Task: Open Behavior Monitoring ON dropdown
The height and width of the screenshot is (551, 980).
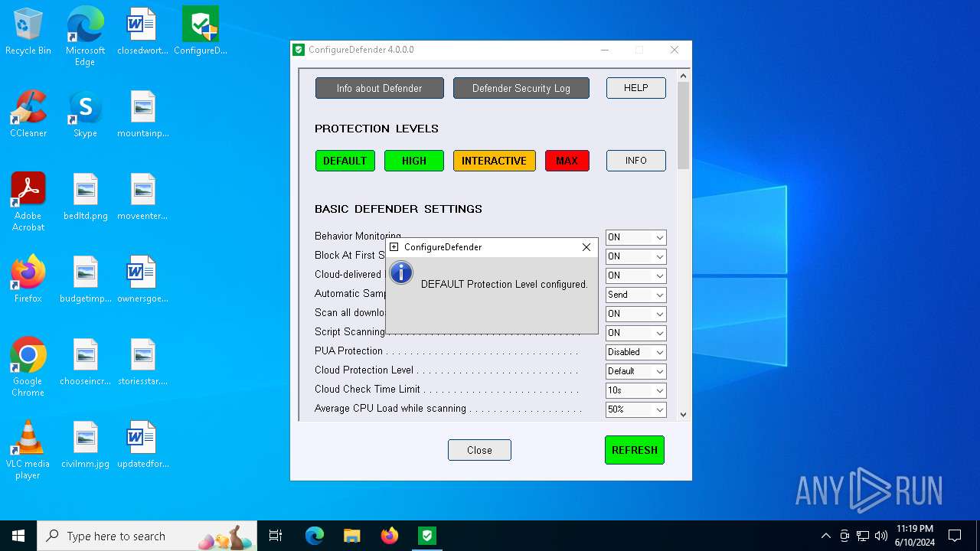Action: (x=635, y=237)
